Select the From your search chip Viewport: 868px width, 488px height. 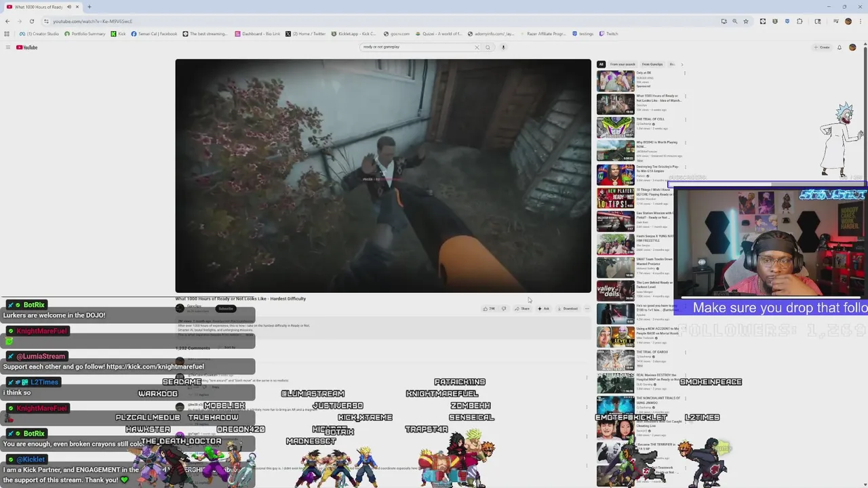[x=623, y=64]
